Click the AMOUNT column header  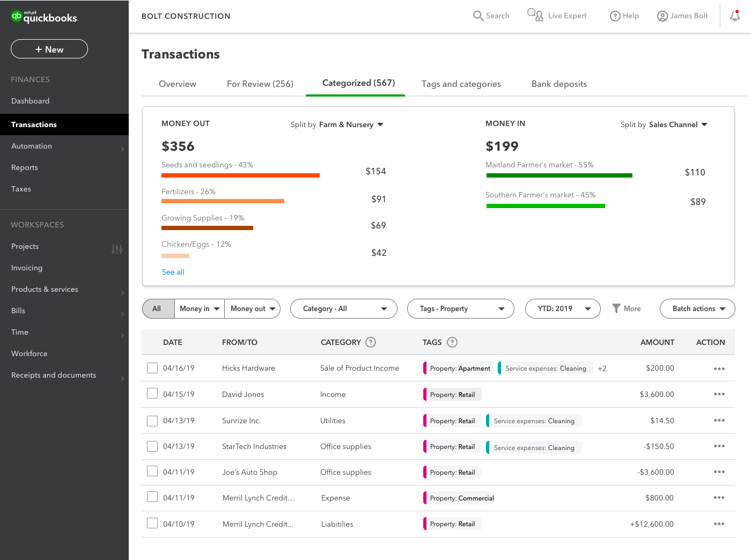[x=657, y=342]
